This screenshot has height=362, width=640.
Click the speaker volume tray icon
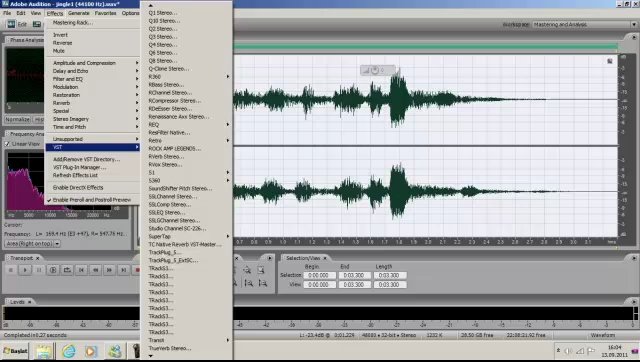(x=568, y=351)
